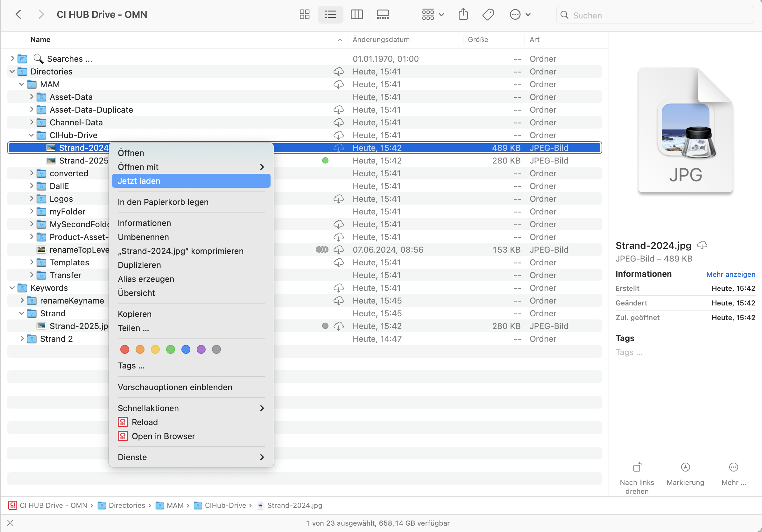This screenshot has width=762, height=532.
Task: Select the Markierung markup icon in preview pane
Action: pyautogui.click(x=685, y=468)
